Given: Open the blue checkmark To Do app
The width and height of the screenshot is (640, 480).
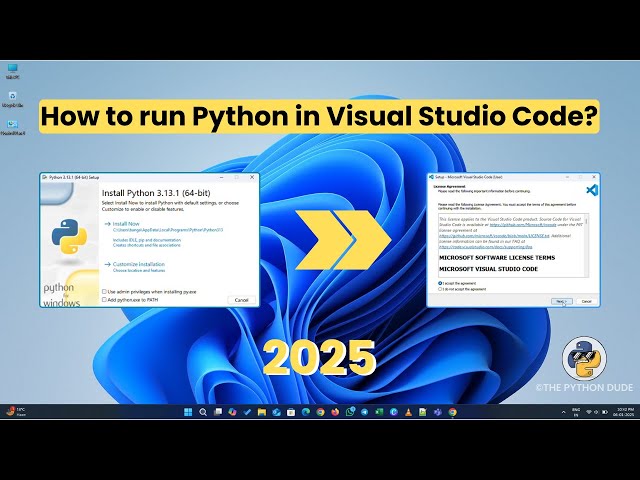Looking at the screenshot, I should click(247, 412).
